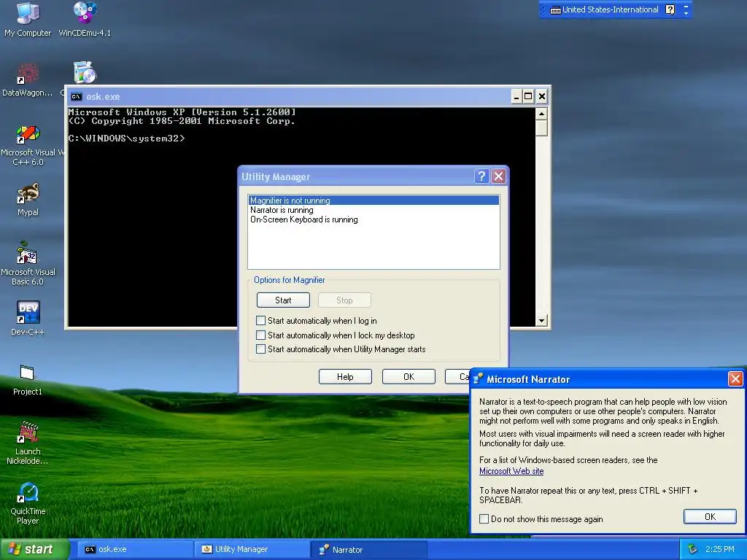
Task: Click the osk.exe console title bar icon
Action: tap(76, 97)
